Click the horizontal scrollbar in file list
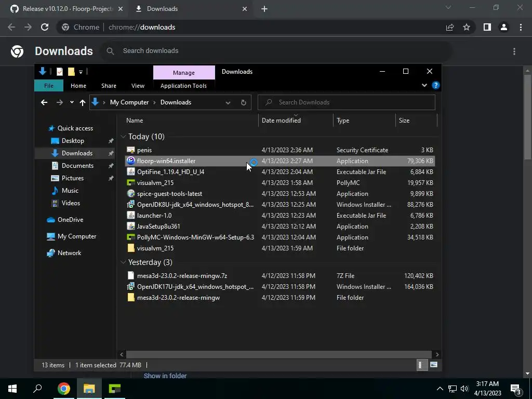The width and height of the screenshot is (532, 399). (x=278, y=354)
